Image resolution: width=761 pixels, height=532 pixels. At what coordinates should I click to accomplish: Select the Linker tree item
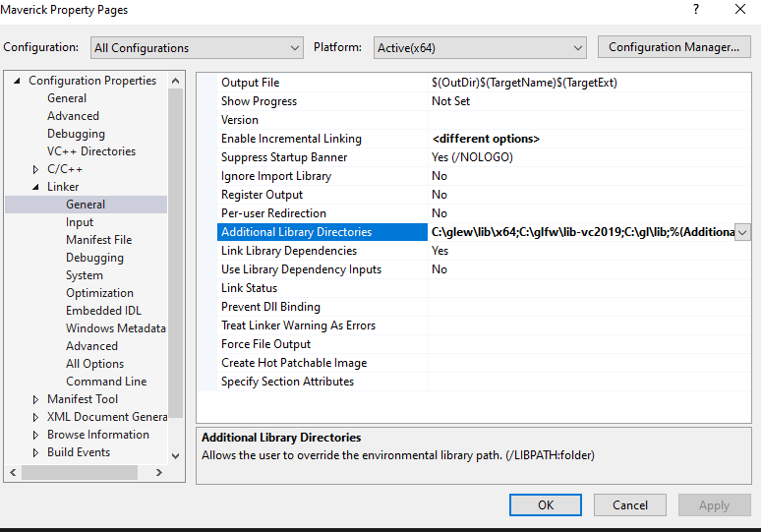pos(63,187)
